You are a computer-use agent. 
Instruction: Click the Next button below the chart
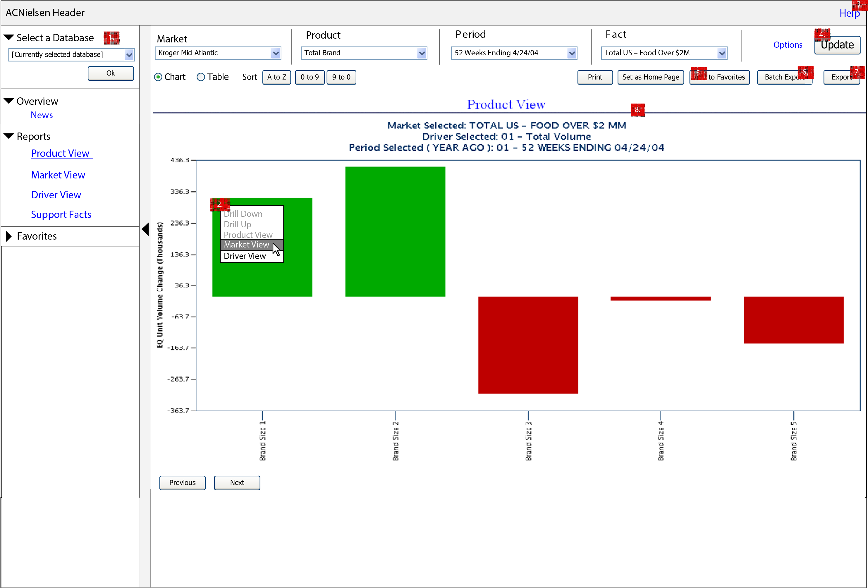(237, 483)
